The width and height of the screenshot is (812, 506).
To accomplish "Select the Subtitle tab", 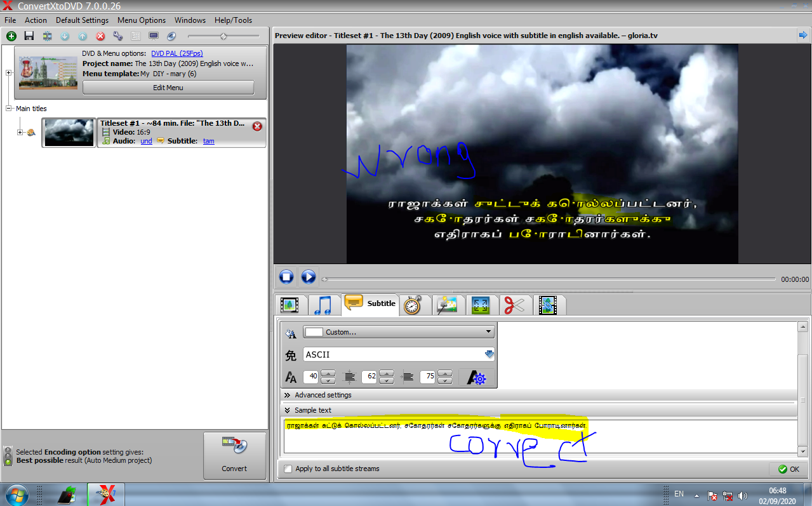I will click(371, 303).
